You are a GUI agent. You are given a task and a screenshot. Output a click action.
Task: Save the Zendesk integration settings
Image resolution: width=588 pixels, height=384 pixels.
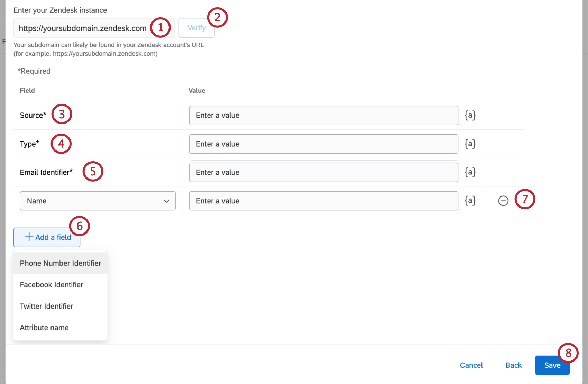[552, 365]
